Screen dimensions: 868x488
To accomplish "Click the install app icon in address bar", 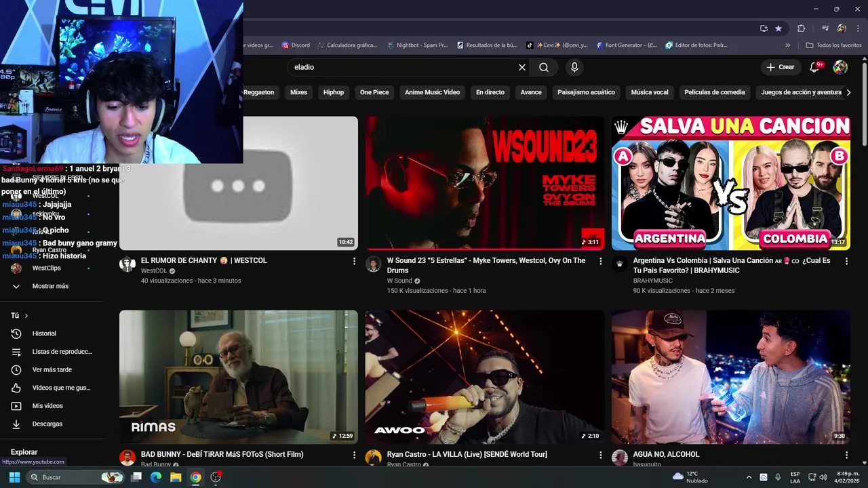I will pos(764,28).
